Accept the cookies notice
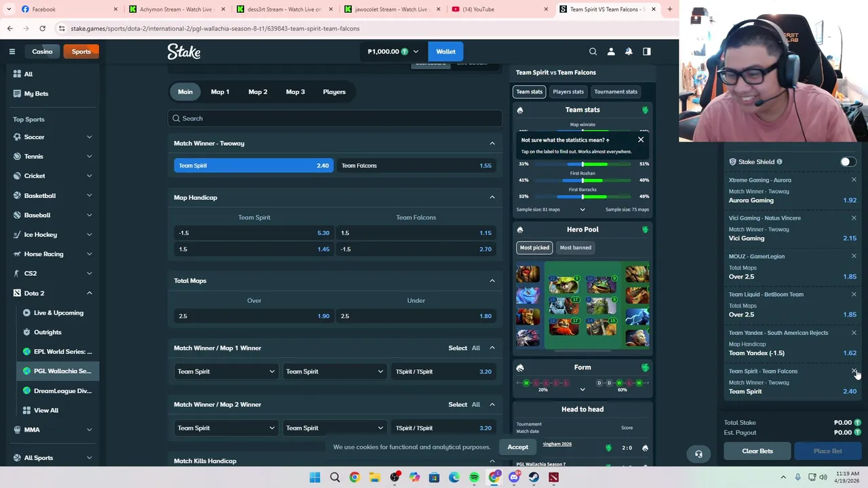868x488 pixels. (517, 447)
